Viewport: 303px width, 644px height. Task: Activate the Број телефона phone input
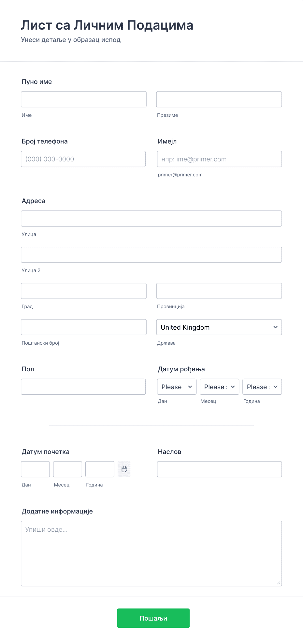click(83, 159)
